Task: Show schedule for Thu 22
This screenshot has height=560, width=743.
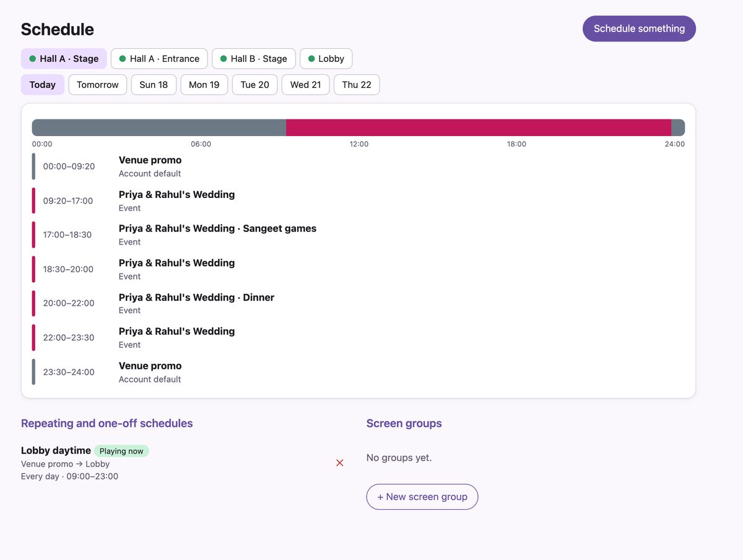Action: (357, 85)
